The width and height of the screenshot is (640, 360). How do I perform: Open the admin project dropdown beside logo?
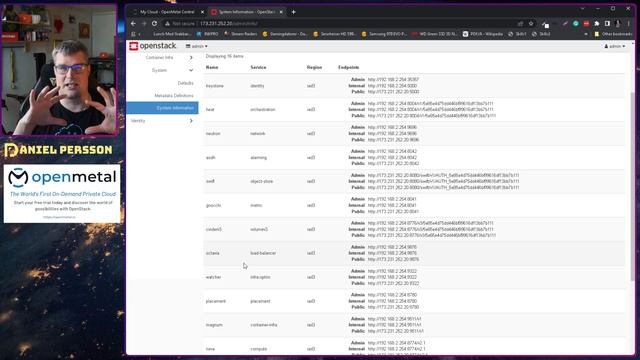point(197,47)
